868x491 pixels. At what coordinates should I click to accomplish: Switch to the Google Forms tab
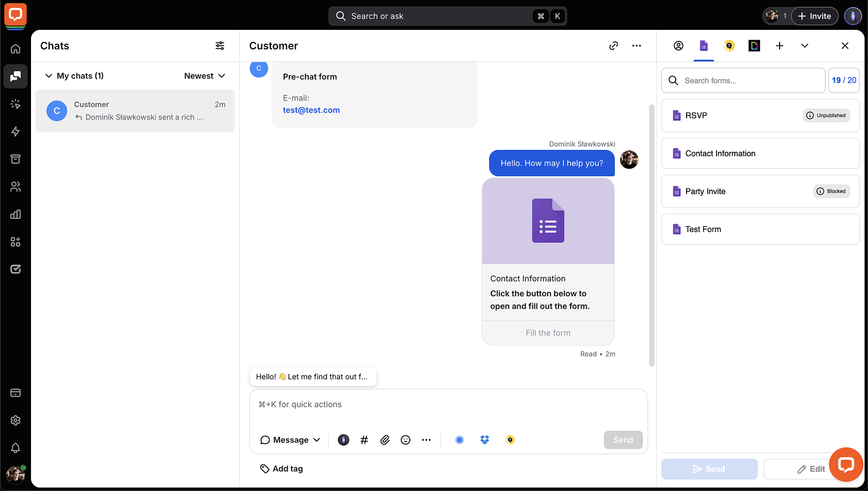click(x=704, y=46)
